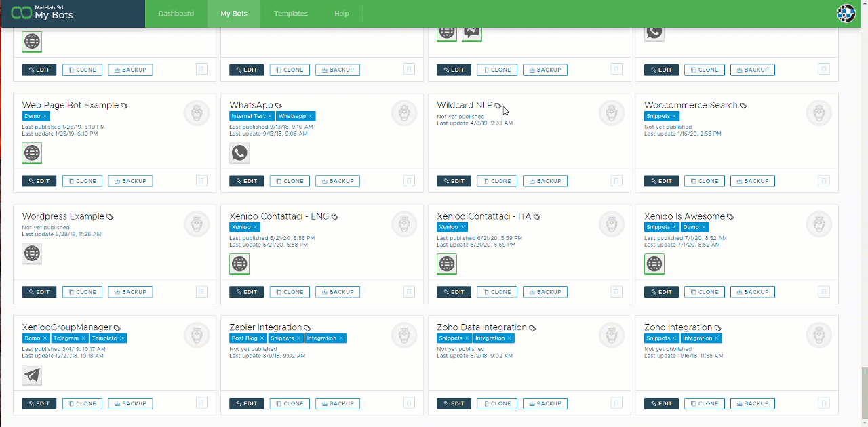Open the Telegram channel icon of XeniooGroupManager

32,375
